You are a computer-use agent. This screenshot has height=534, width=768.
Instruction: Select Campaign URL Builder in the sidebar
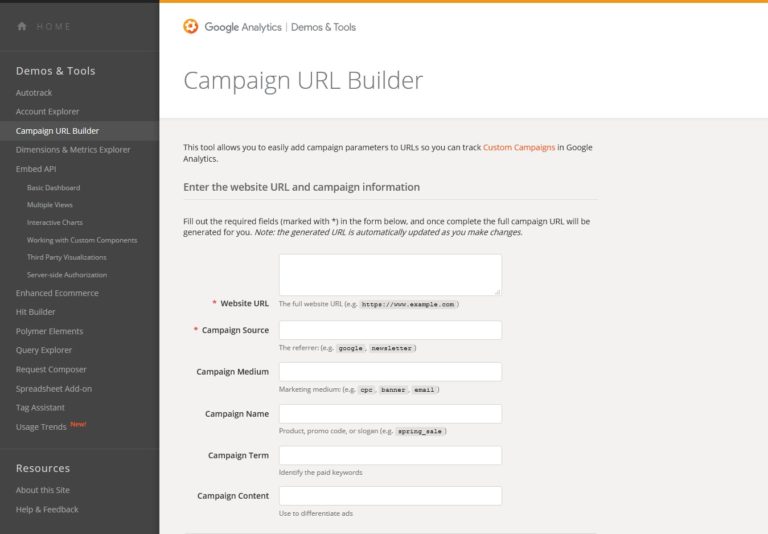tap(57, 131)
